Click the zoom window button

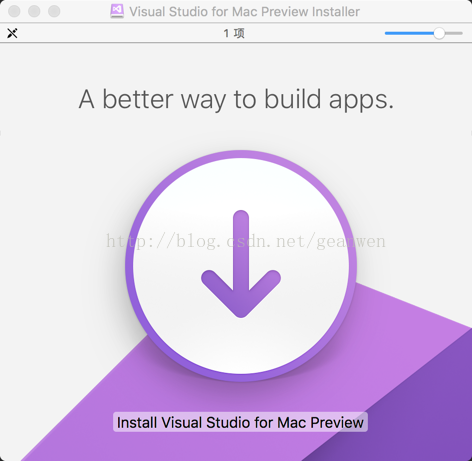(54, 11)
